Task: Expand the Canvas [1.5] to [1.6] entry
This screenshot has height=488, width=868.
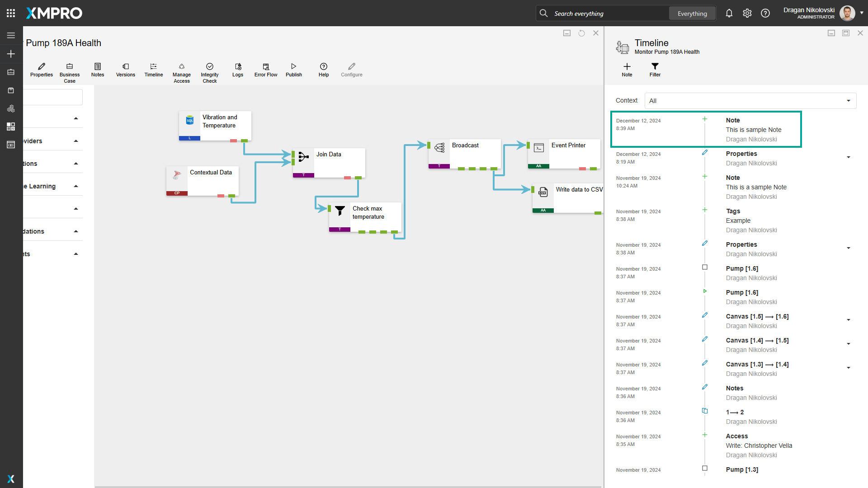Action: pos(848,319)
